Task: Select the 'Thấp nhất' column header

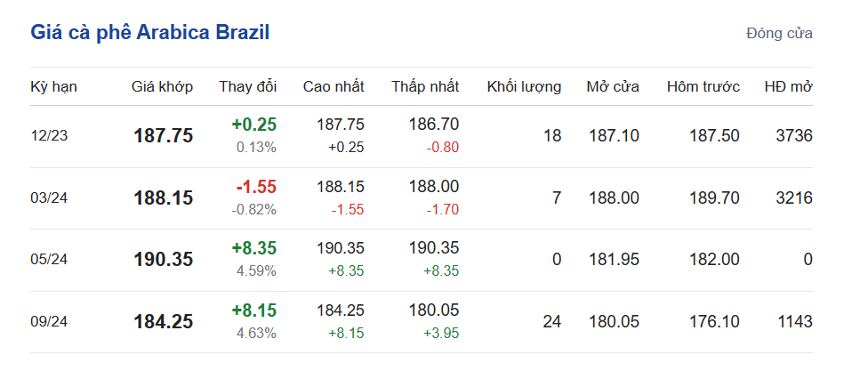Action: point(425,86)
